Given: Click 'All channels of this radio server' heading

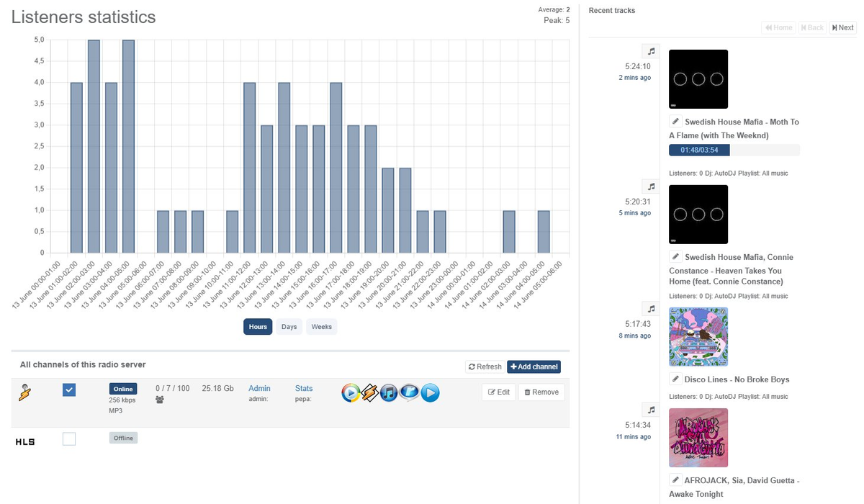Looking at the screenshot, I should click(83, 365).
